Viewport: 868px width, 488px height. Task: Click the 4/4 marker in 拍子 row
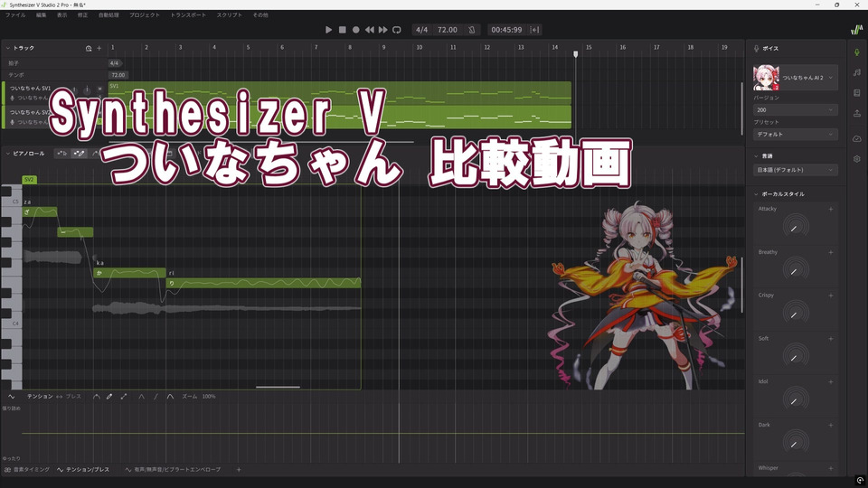(x=114, y=63)
